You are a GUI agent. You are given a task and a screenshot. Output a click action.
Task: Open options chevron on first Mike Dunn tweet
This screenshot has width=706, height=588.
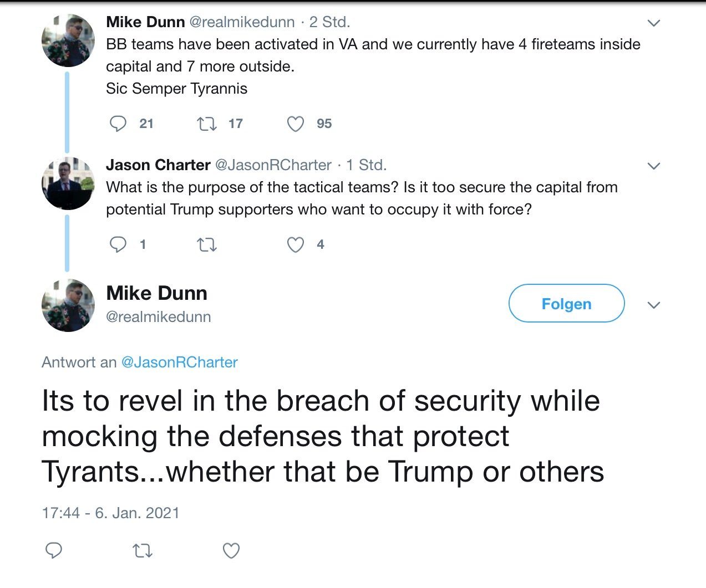[x=654, y=23]
